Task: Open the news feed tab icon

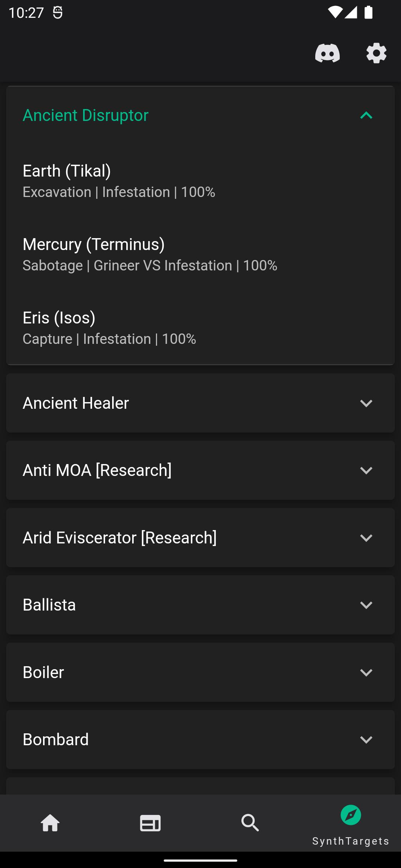Action: (x=150, y=823)
